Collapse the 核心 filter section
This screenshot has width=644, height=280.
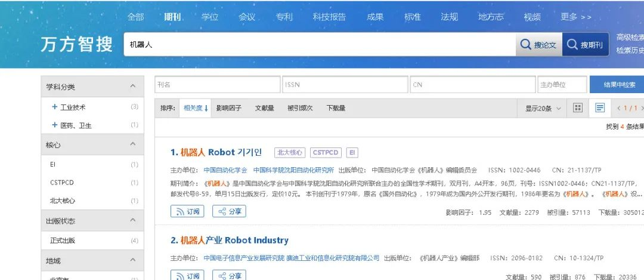[132, 144]
